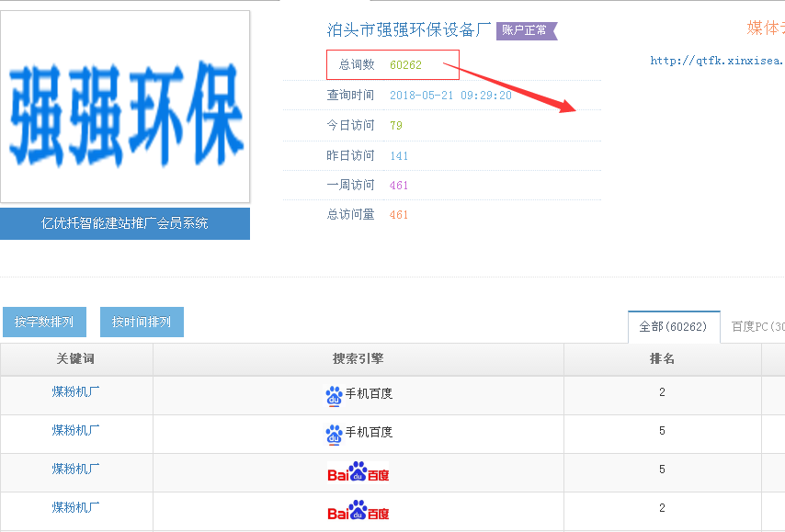The image size is (785, 532).
Task: Sort keywords with 按字数排列 button
Action: (x=44, y=323)
